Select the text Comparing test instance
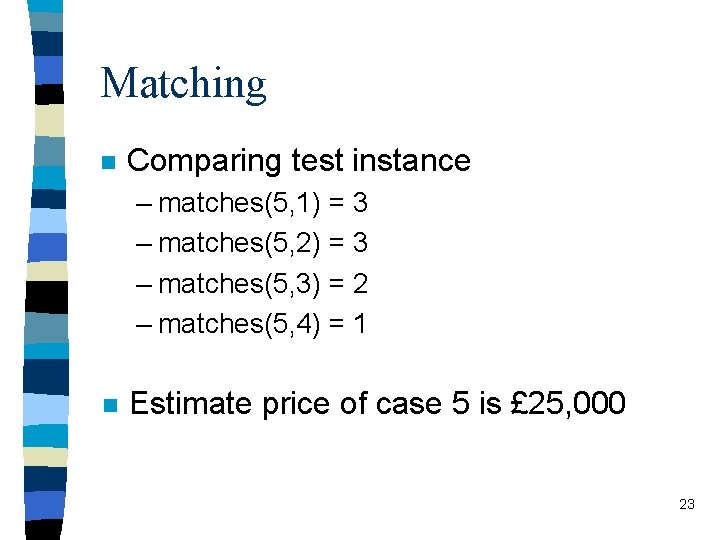 click(x=298, y=161)
